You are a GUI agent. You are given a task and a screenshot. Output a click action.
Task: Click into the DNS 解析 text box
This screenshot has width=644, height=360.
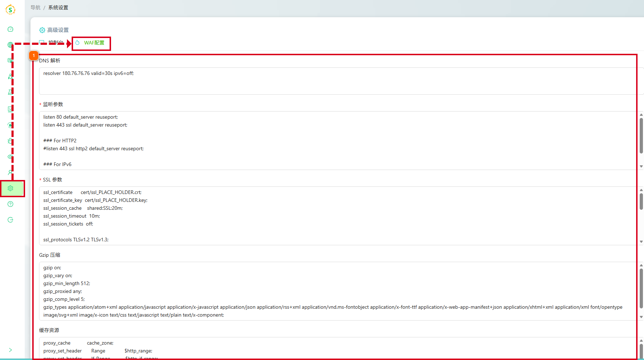click(x=341, y=81)
